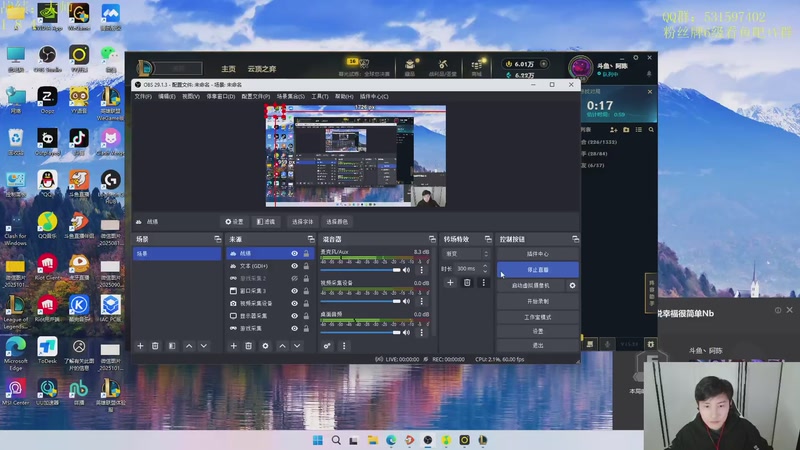Viewport: 800px width, 450px height.
Task: Open advanced audio properties gears icon in mixer
Action: (327, 346)
